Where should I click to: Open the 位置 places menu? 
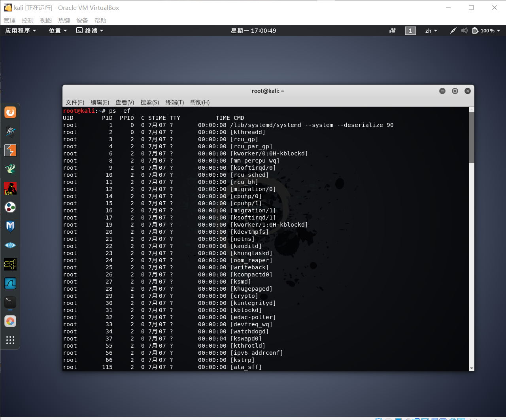(x=58, y=30)
